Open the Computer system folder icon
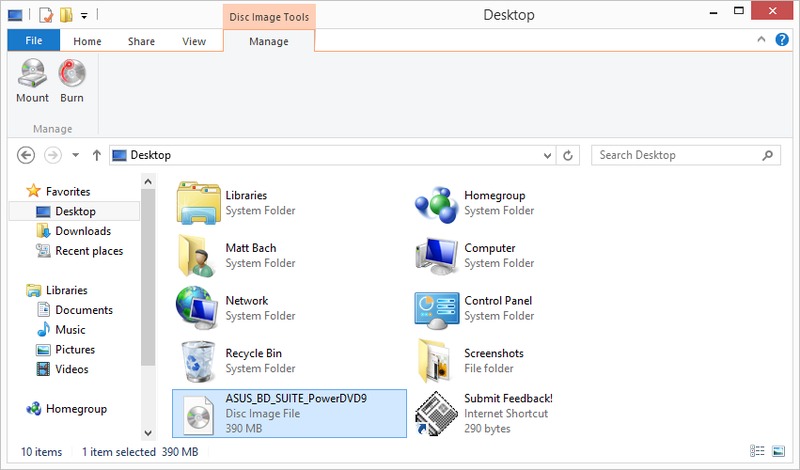This screenshot has width=800, height=470. (x=436, y=256)
